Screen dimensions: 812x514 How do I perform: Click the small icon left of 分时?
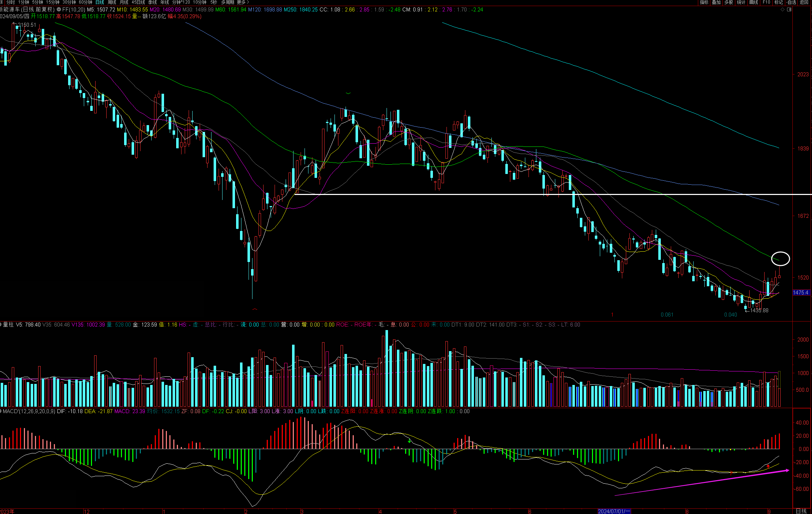[x=1, y=2]
